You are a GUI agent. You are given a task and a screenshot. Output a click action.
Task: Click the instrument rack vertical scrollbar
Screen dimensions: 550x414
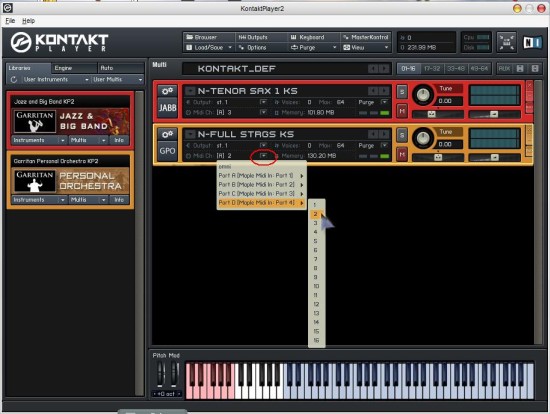point(538,212)
